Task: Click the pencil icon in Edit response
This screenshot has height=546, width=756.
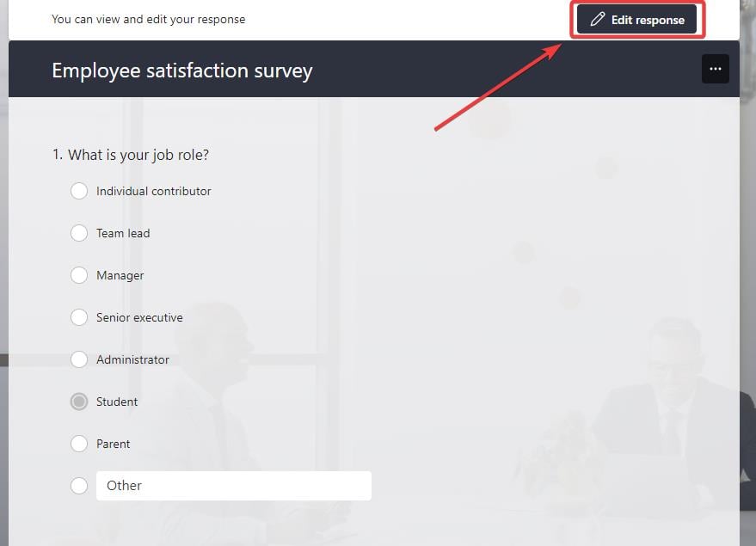Action: coord(598,20)
